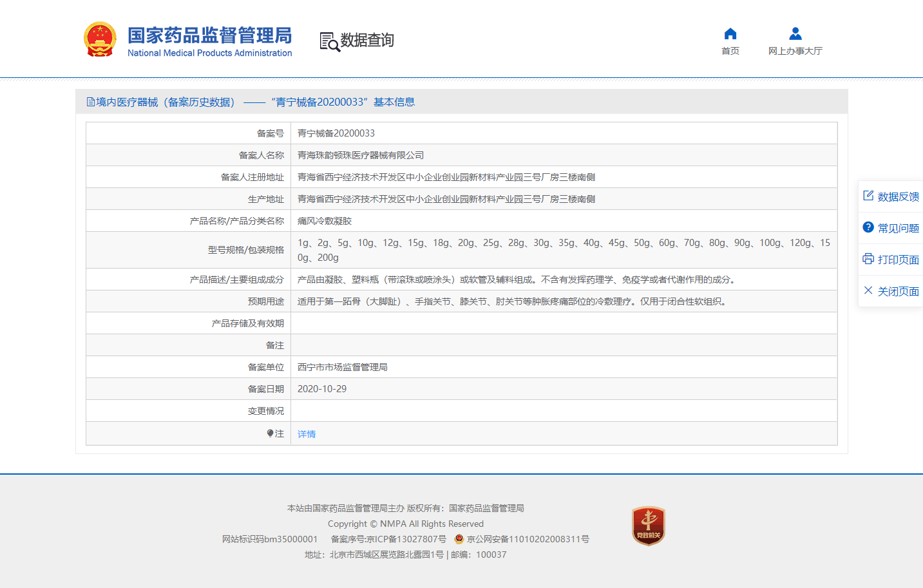Click the 数据查询 search document icon
The height and width of the screenshot is (588, 923).
point(329,41)
